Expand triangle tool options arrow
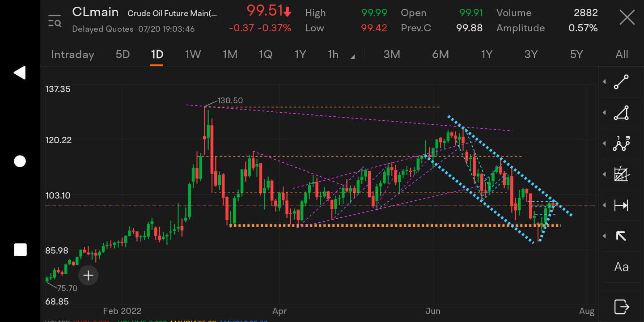Viewport: 644px width, 322px height. [x=605, y=113]
